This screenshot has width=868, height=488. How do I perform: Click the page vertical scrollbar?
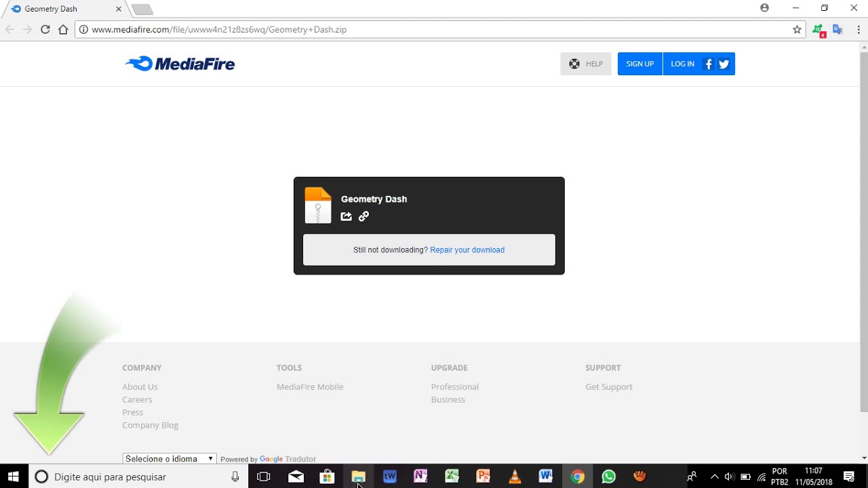[x=863, y=230]
